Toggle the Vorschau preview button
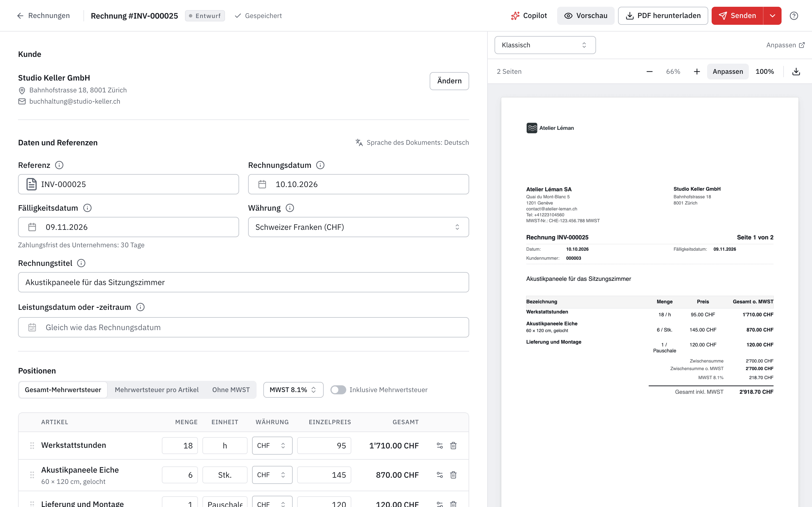Screen dimensions: 812x507 [x=586, y=16]
